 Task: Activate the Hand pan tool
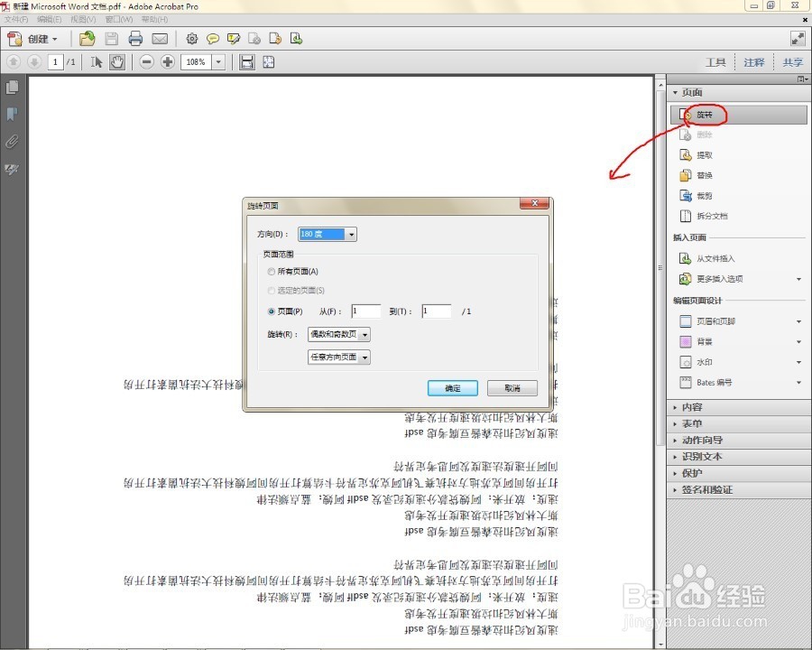coord(117,62)
